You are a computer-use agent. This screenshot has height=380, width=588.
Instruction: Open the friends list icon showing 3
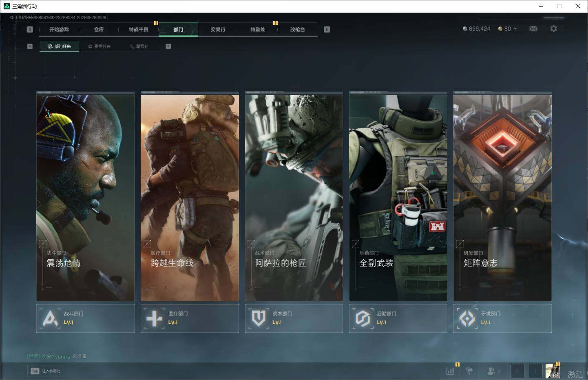(493, 371)
